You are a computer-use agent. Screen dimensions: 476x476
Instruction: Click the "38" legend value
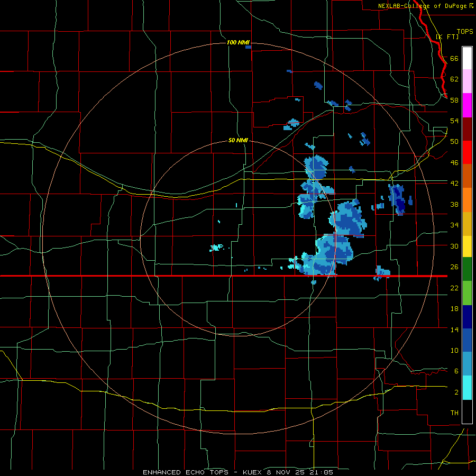(454, 204)
